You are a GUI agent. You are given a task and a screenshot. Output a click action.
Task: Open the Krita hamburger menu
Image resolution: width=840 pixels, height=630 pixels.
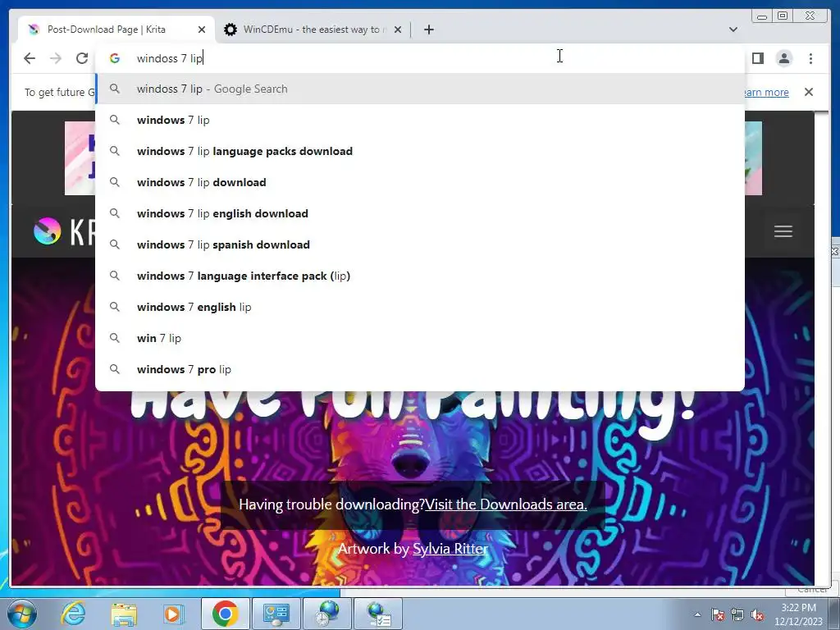pos(783,231)
